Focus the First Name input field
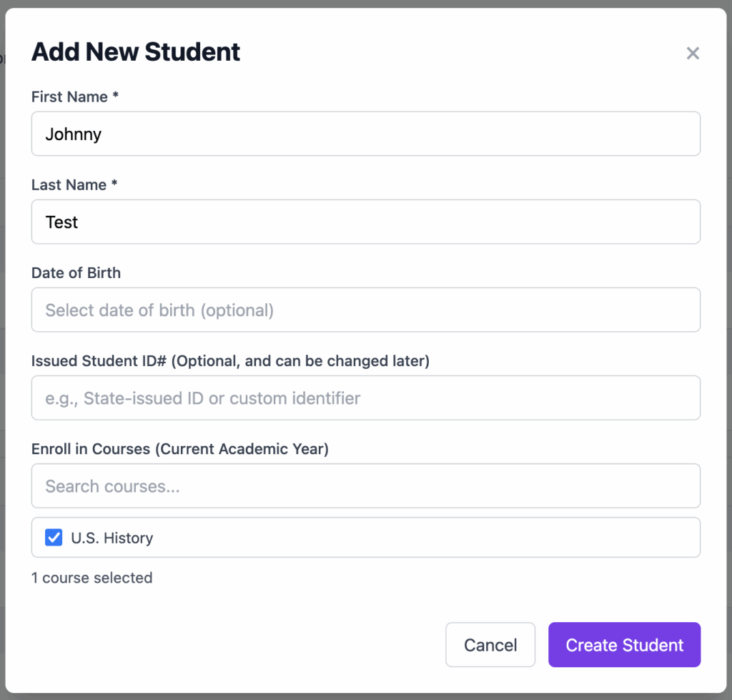Screen dimensions: 732x700 coord(365,134)
